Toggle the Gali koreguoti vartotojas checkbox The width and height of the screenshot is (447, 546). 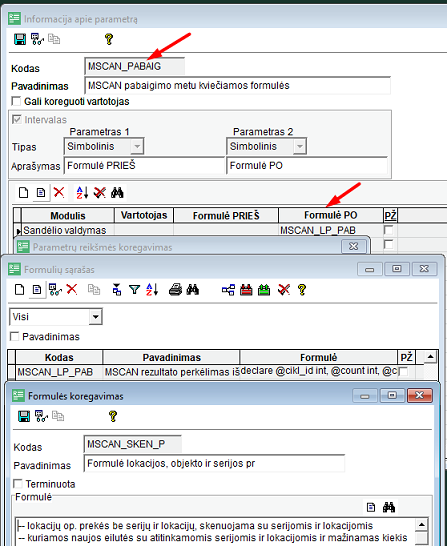16,101
